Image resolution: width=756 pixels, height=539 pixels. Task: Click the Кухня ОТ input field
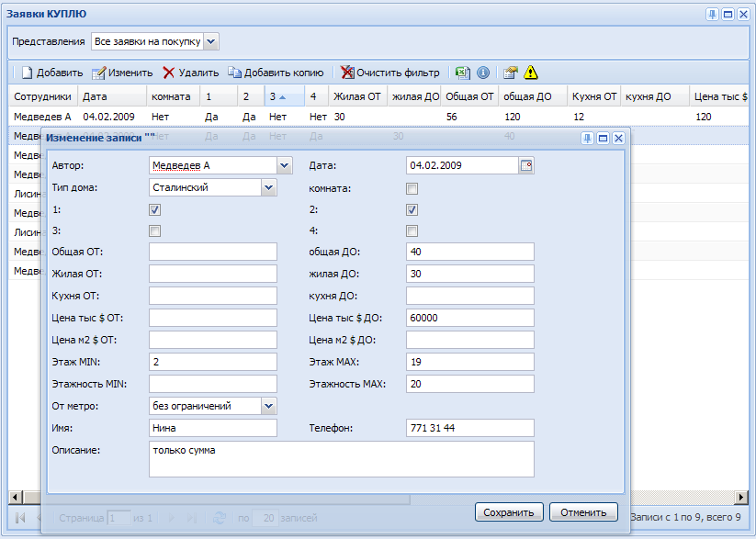(x=213, y=296)
